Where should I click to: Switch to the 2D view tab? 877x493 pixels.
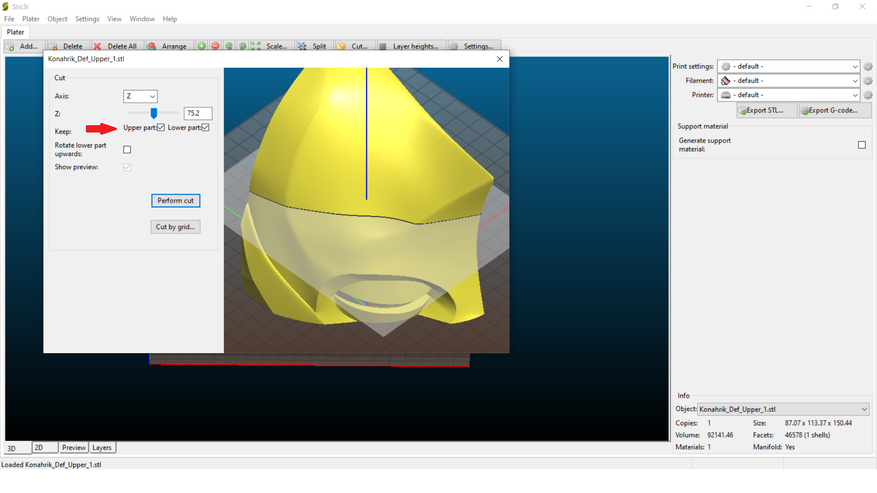[x=45, y=448]
